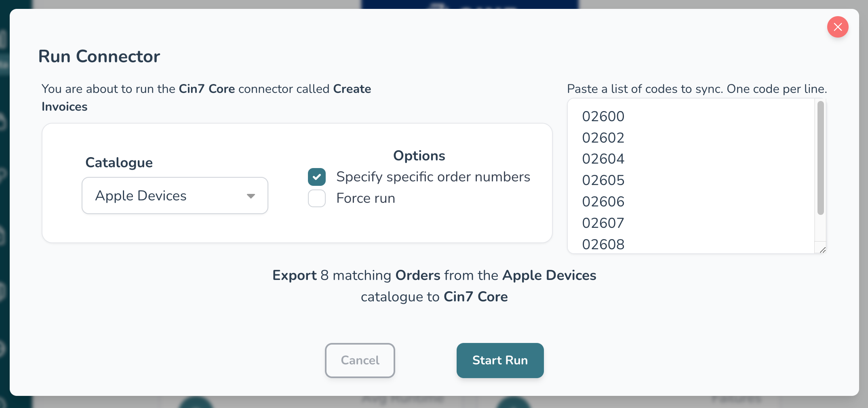Cancel the connector run

tap(359, 360)
